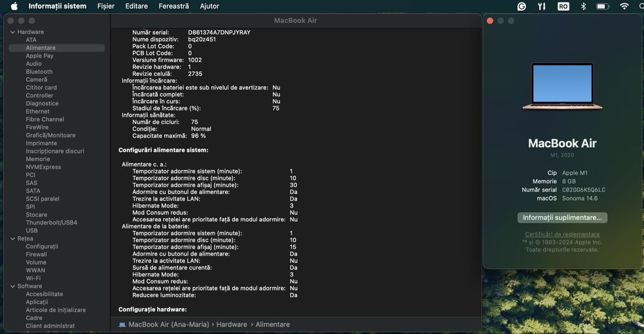
Task: Select FireWire in the sidebar
Action: point(37,128)
